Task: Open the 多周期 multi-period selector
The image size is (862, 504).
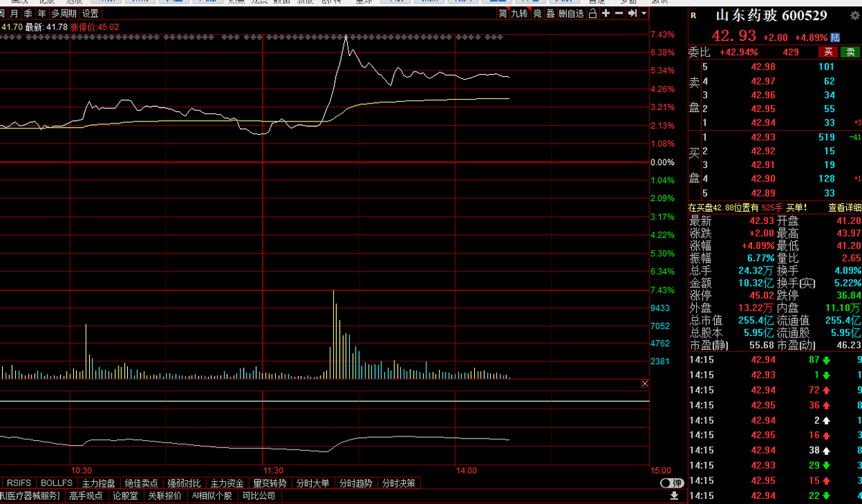Action: coord(63,14)
